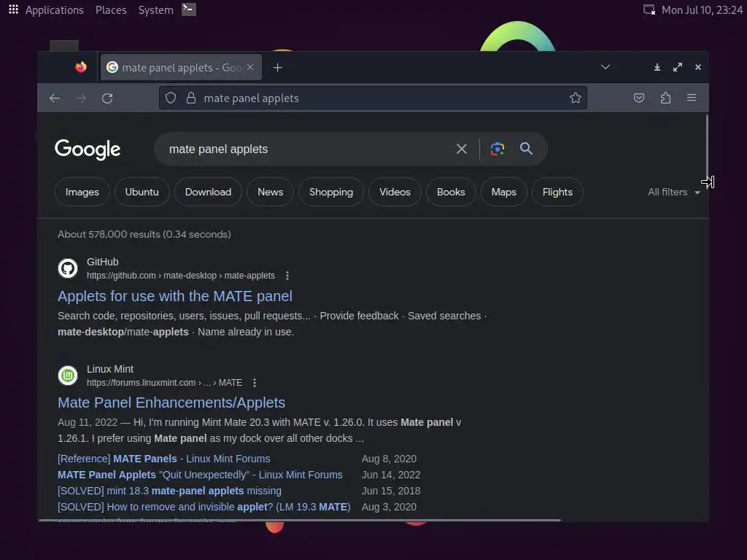Viewport: 747px width, 560px height.
Task: Click the Google logo
Action: pyautogui.click(x=88, y=149)
